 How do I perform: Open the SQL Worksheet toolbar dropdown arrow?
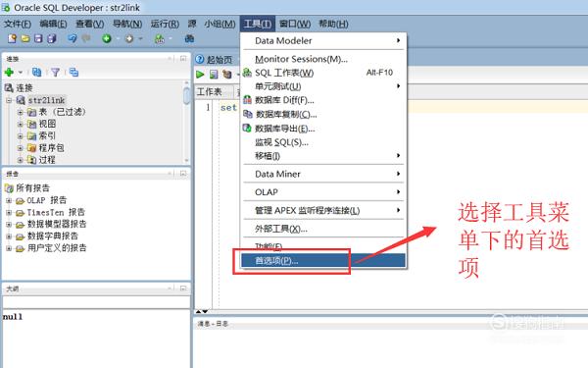click(171, 38)
